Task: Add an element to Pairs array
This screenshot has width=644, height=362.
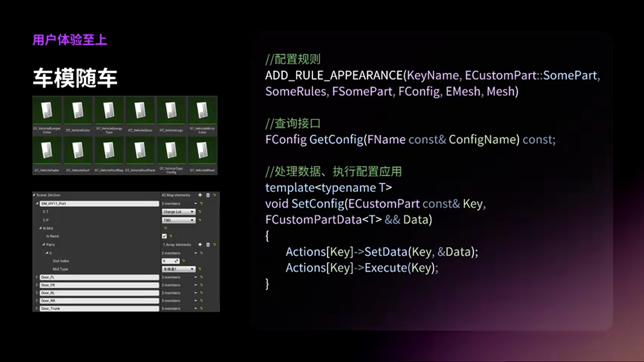Action: pyautogui.click(x=200, y=245)
